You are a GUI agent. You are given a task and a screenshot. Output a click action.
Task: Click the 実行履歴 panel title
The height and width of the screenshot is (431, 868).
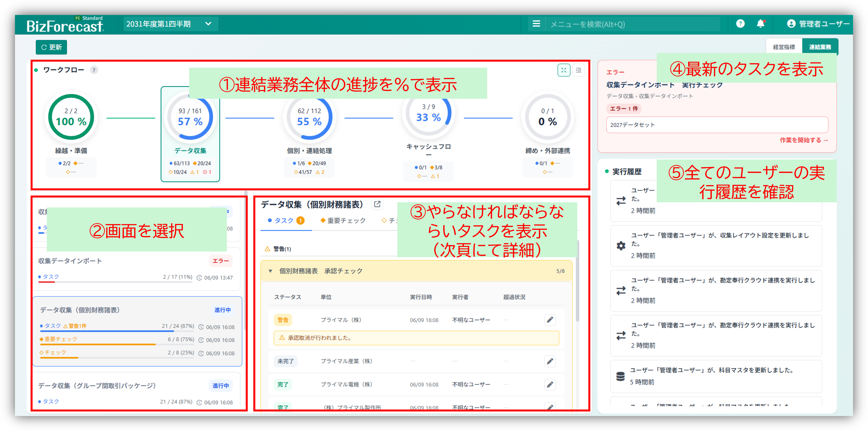pyautogui.click(x=627, y=172)
